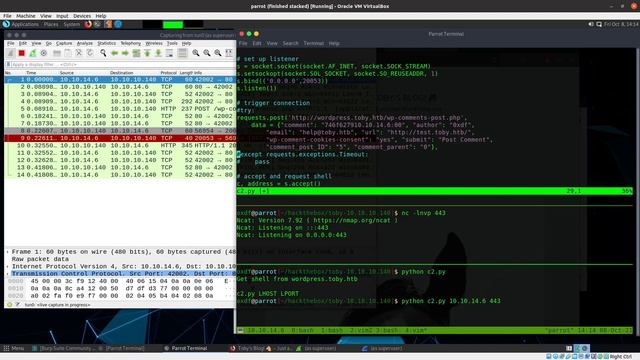
Task: Zoom in the packet list text
Action: pos(196,53)
